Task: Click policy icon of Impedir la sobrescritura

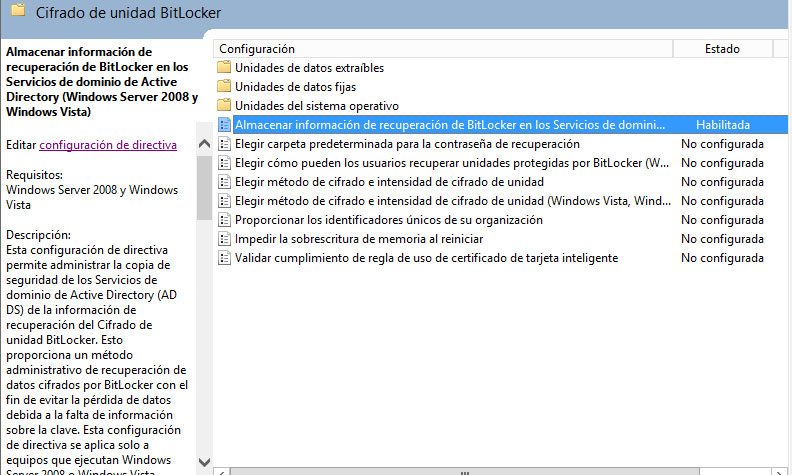Action: click(224, 239)
